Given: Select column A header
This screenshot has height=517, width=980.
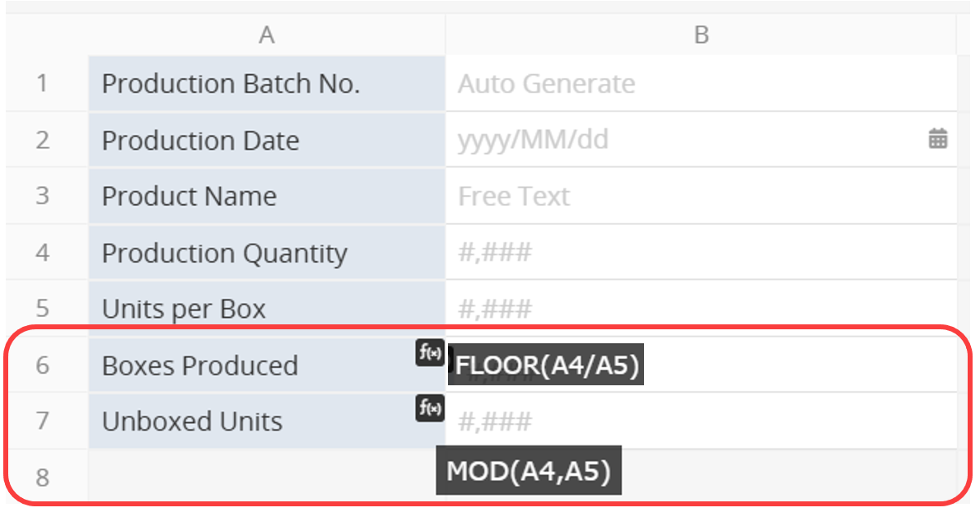Looking at the screenshot, I should (x=266, y=35).
